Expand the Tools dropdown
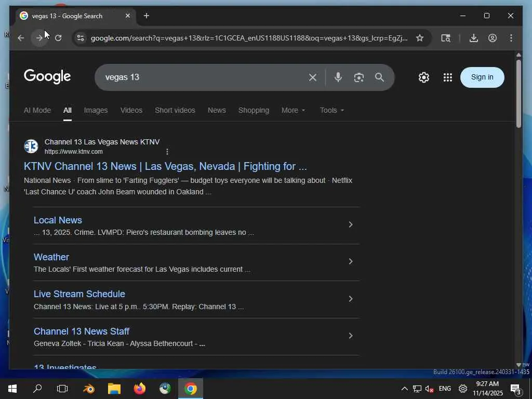The width and height of the screenshot is (532, 399). 332,110
